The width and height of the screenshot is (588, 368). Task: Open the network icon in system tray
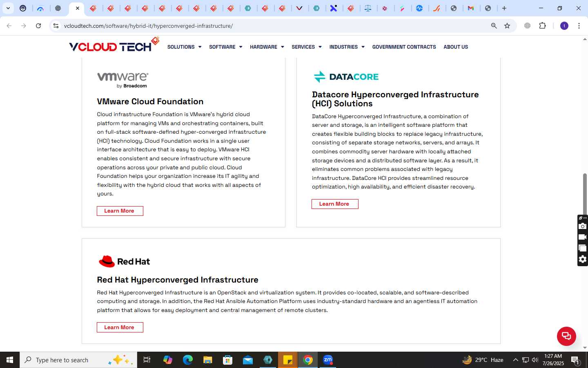526,360
